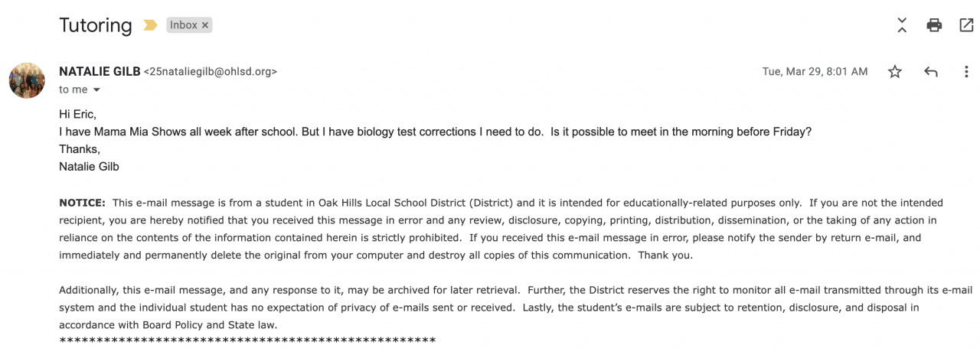
Task: Toggle the yellow importance marker
Action: click(148, 25)
